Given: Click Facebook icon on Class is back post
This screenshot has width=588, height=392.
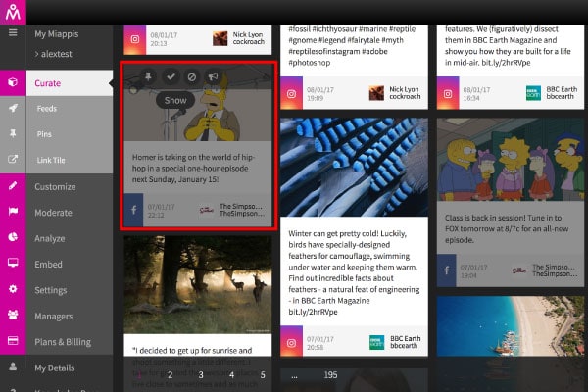Looking at the screenshot, I should pos(446,270).
